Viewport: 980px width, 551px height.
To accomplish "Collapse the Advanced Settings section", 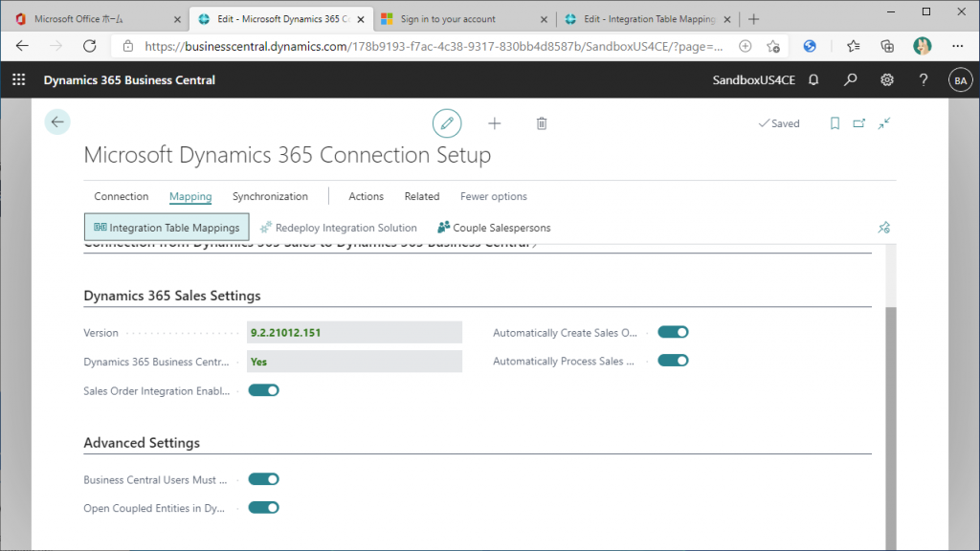I will click(x=142, y=443).
